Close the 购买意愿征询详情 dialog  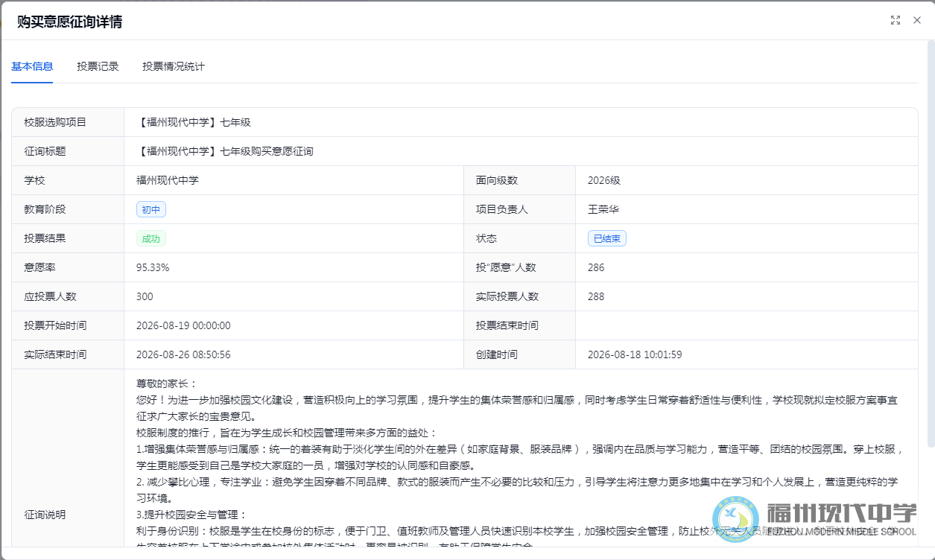(917, 20)
